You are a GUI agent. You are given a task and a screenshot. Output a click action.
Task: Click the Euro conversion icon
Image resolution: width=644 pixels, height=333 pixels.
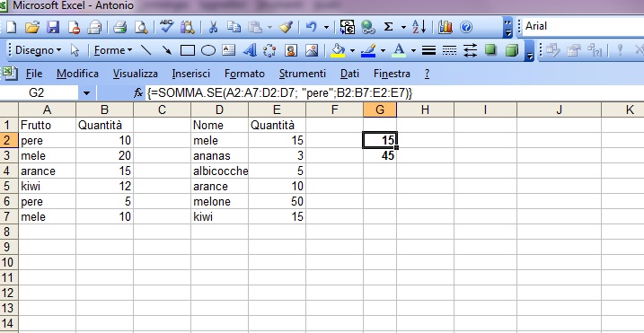point(348,27)
